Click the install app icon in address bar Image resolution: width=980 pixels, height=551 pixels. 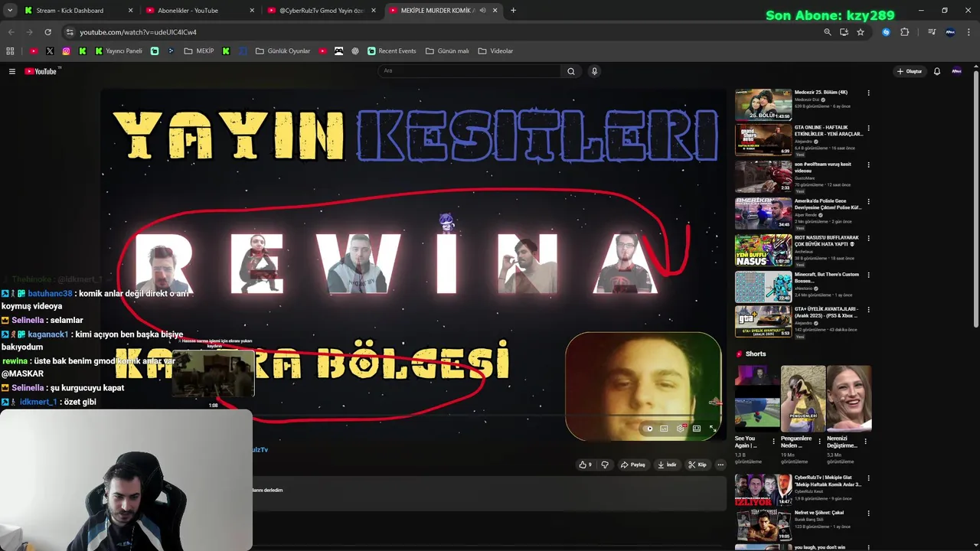pyautogui.click(x=844, y=32)
